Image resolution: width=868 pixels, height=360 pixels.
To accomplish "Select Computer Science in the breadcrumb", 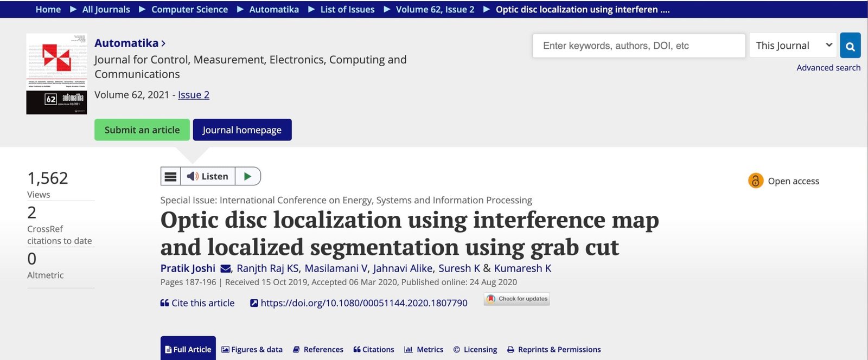I will (189, 9).
